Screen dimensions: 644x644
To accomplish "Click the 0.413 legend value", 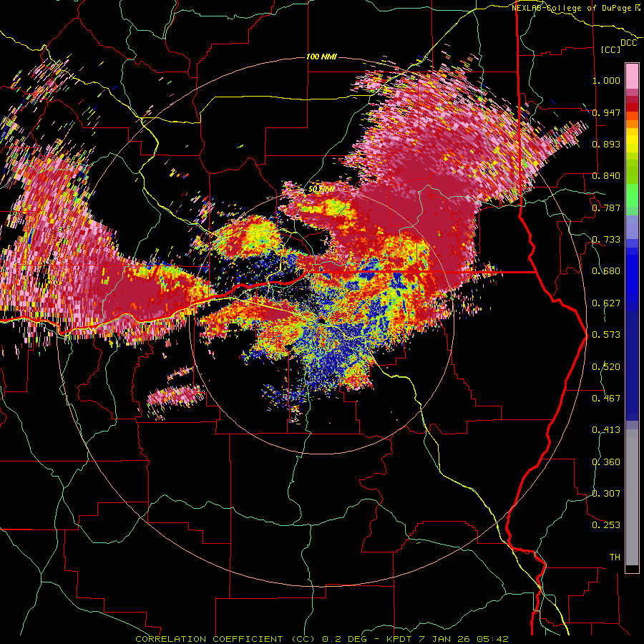I will point(606,430).
